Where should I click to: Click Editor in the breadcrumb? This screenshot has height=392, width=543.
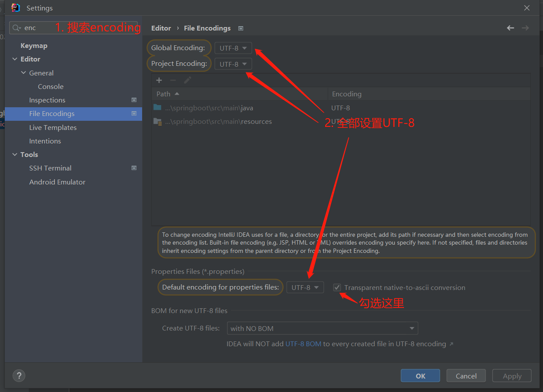(161, 28)
